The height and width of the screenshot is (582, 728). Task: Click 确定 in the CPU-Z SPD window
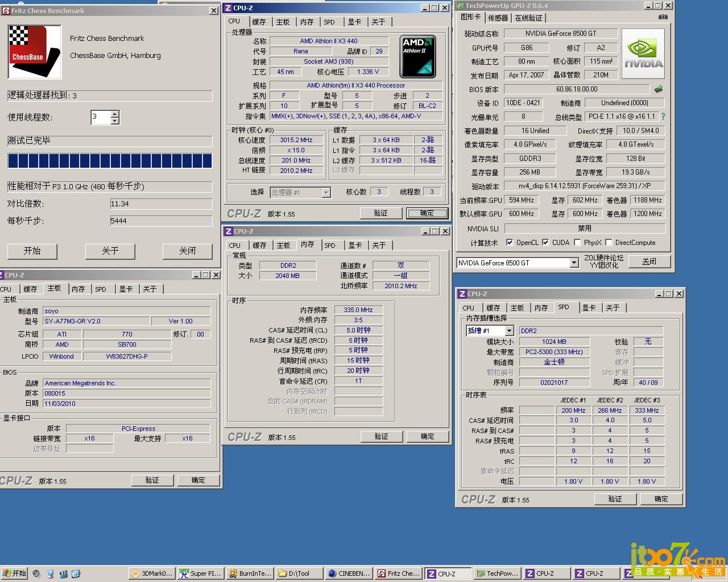[661, 499]
